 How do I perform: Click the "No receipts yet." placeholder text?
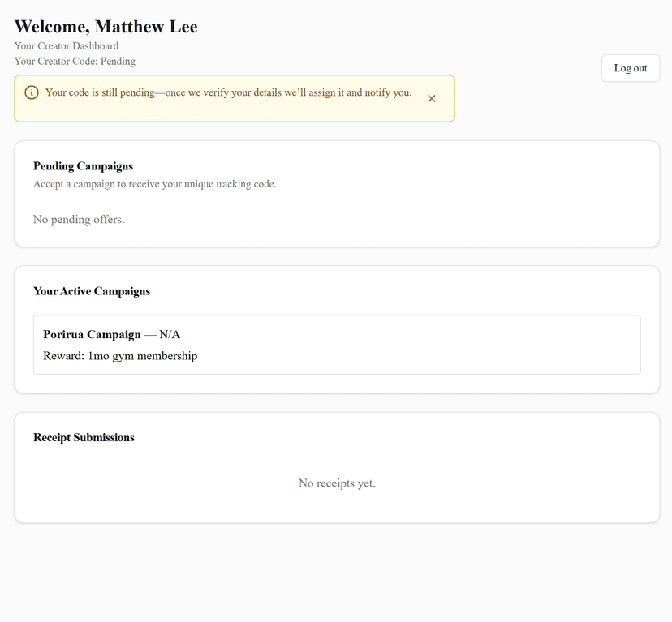pos(337,483)
